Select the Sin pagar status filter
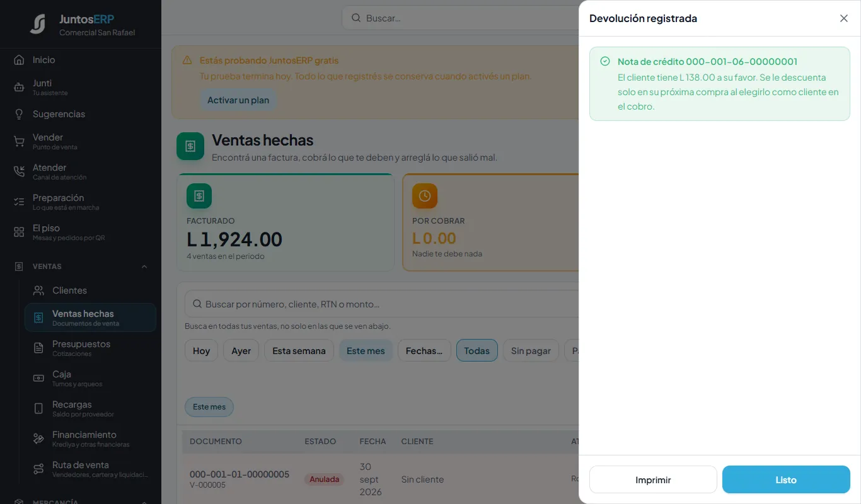Screen dimensions: 861x504 click(x=531, y=351)
